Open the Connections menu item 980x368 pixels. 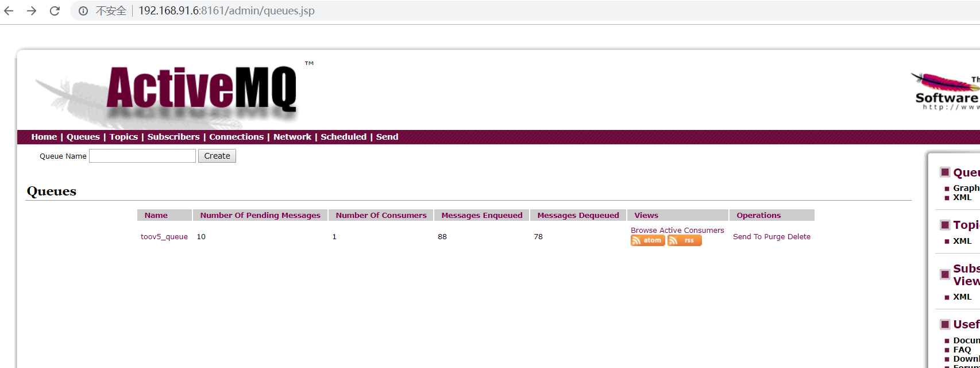[236, 137]
